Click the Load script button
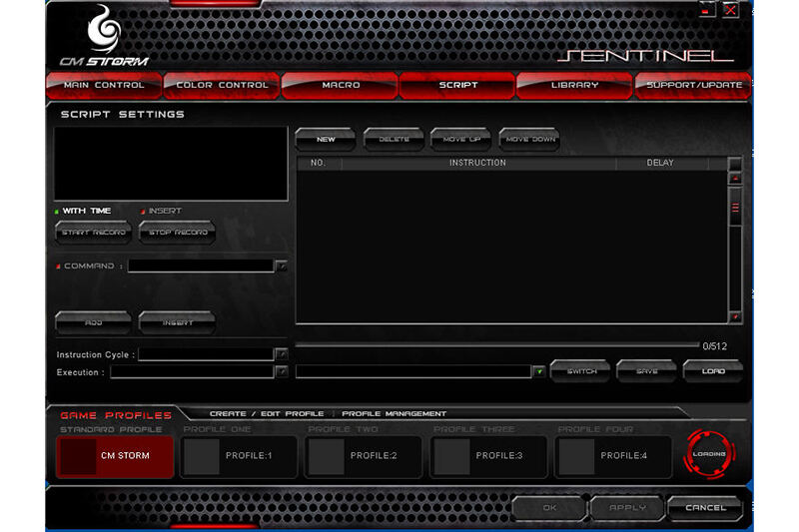 713,371
